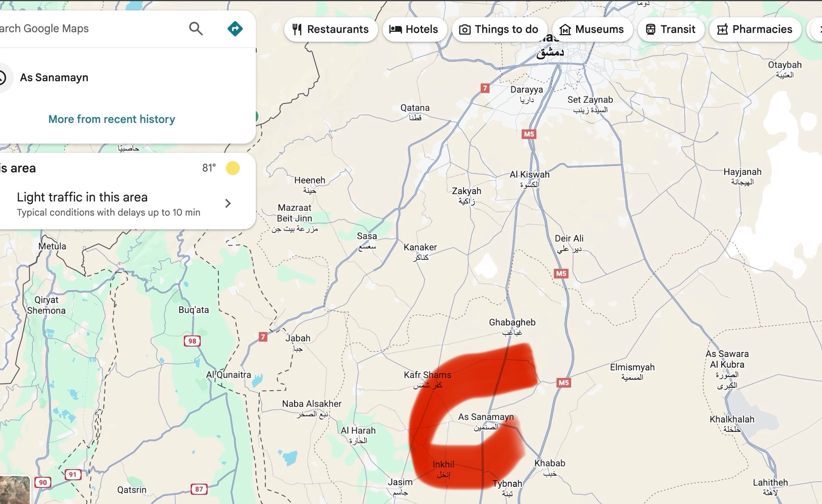The width and height of the screenshot is (822, 504).
Task: Click the Kanaker town label
Action: [x=420, y=252]
